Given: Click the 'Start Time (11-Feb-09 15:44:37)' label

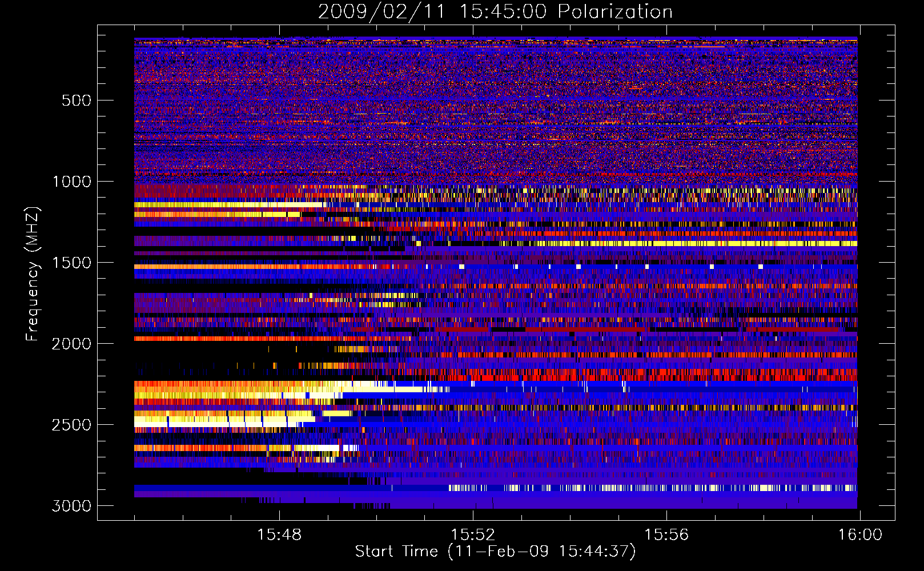Looking at the screenshot, I should coord(495,552).
